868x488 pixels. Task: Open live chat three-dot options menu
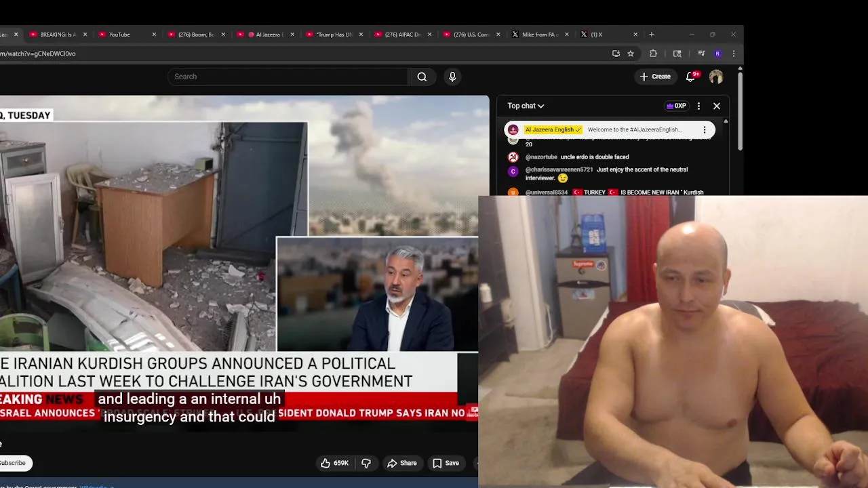(698, 106)
